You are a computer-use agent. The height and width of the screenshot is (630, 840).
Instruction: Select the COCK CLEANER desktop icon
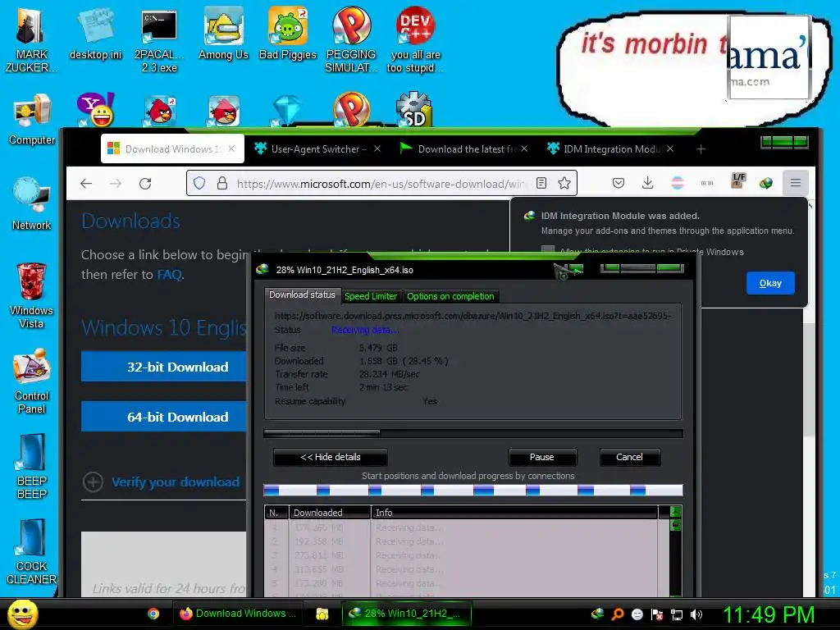31,552
